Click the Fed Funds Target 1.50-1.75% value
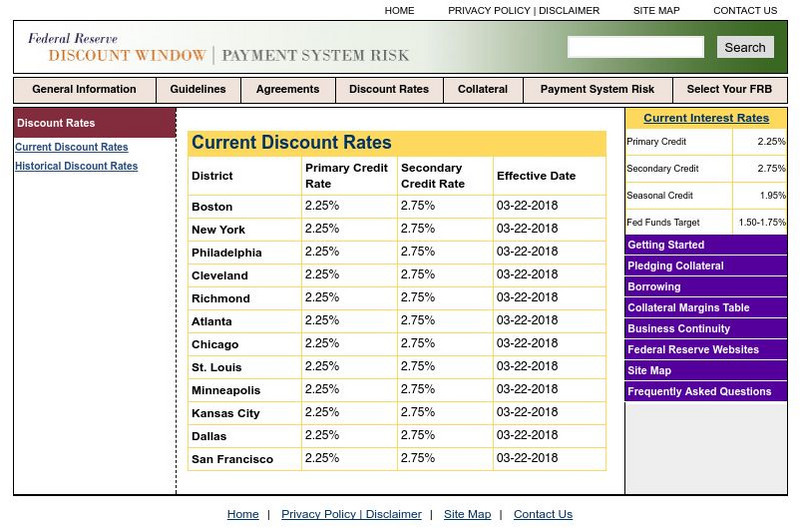800x528 pixels. coord(762,222)
